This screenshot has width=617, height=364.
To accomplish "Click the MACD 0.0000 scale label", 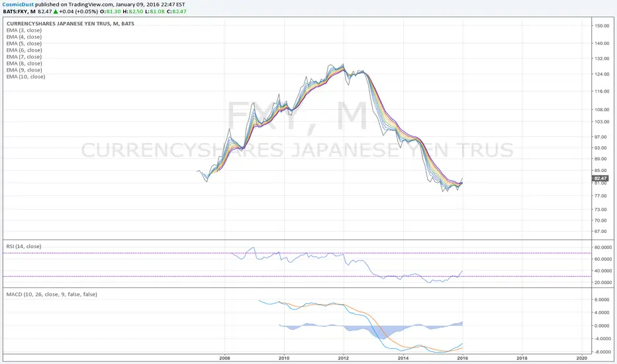I will [x=602, y=326].
